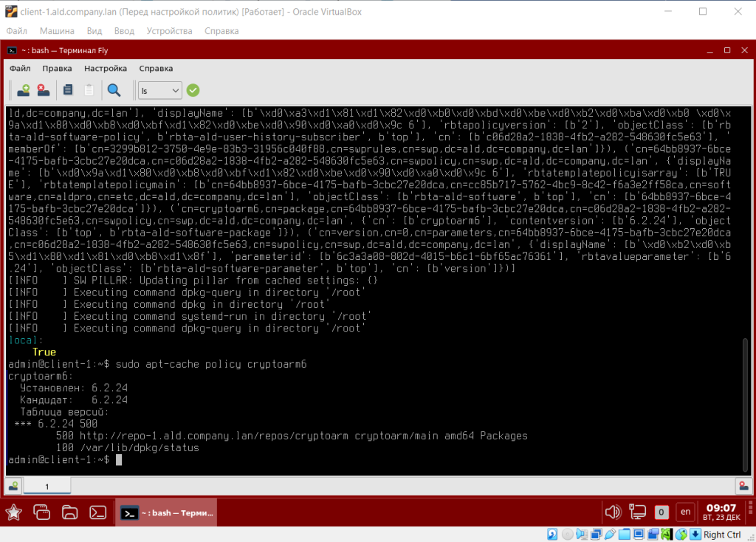The width and height of the screenshot is (756, 542).
Task: Open the Настройка menu in terminal
Action: coord(106,68)
